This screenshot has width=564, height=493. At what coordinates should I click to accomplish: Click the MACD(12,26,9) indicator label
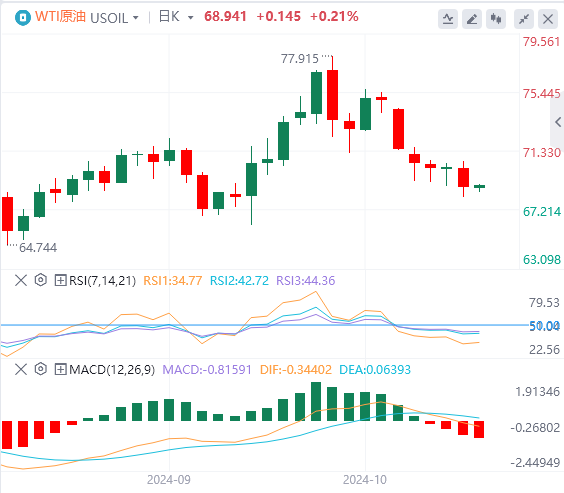click(112, 370)
